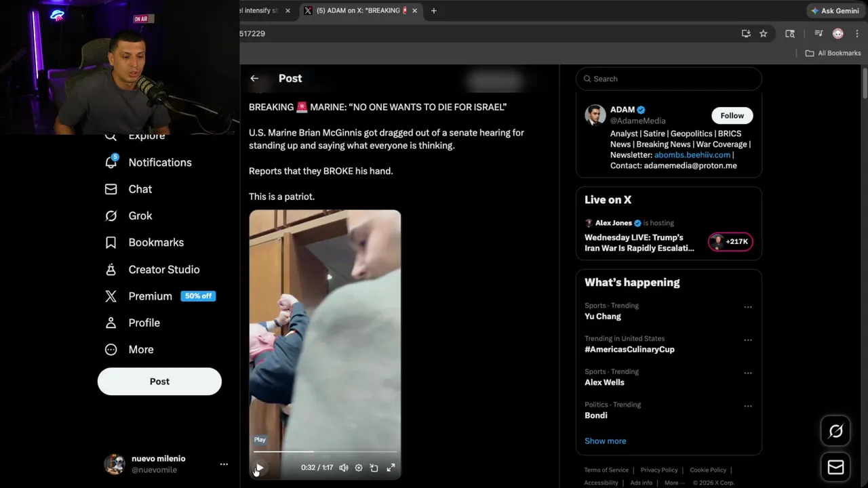This screenshot has height=488, width=868.
Task: Open Chrome profile avatar
Action: 838,33
